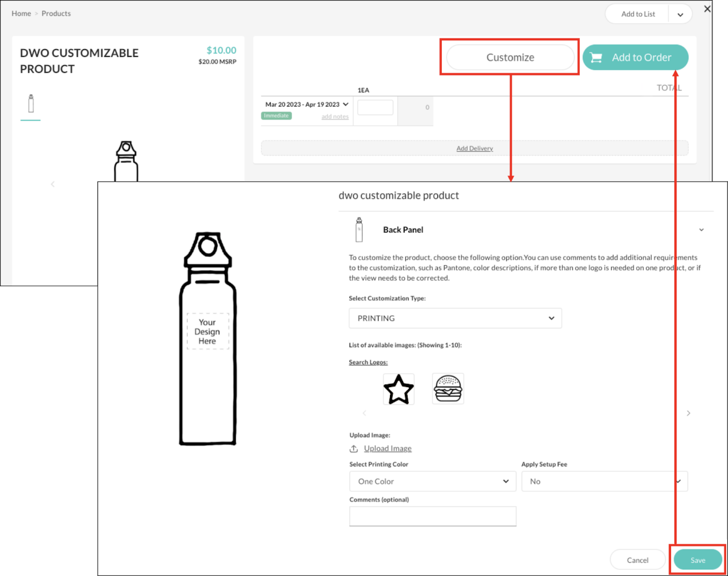Viewport: 728px width, 576px height.
Task: Click the Immediate badge
Action: (276, 116)
